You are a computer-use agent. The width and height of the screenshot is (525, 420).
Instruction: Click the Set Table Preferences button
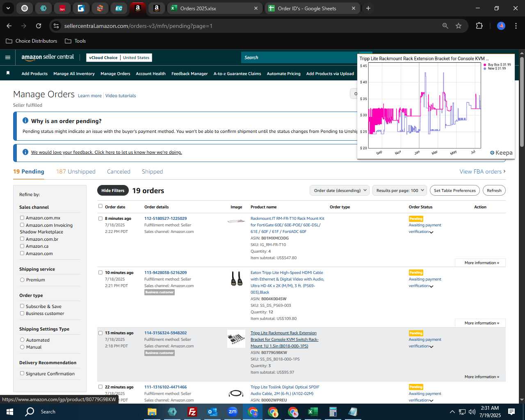[455, 190]
